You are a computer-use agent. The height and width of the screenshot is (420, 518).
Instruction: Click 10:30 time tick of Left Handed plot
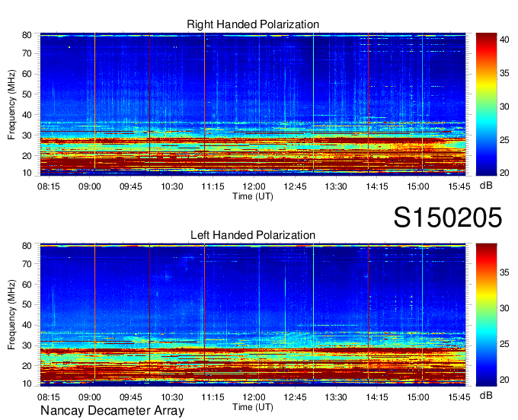172,397
